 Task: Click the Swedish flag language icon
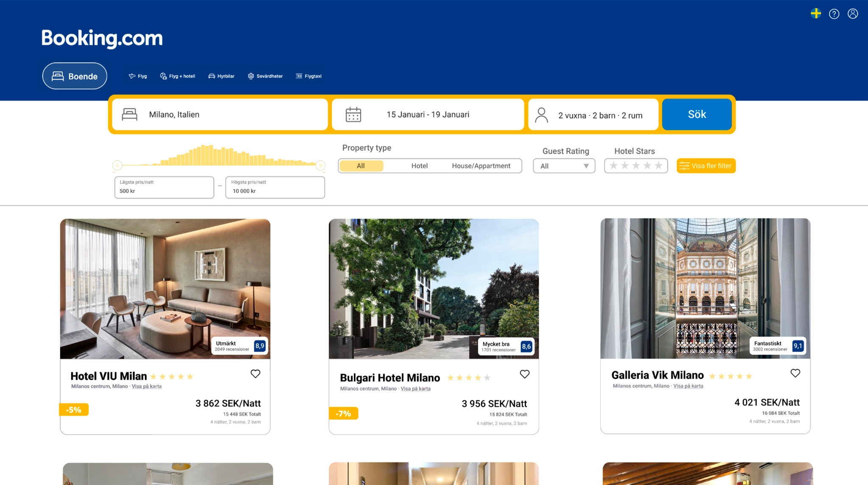(x=816, y=14)
